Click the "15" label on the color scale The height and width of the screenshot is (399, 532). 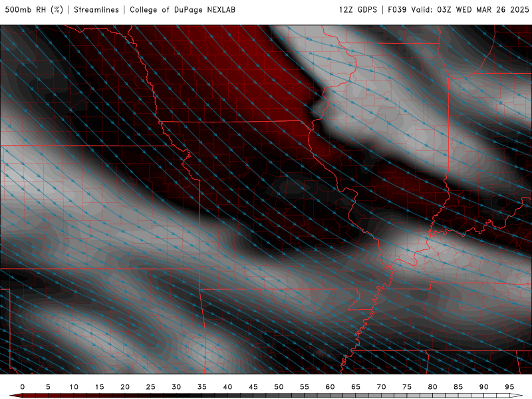pos(99,387)
